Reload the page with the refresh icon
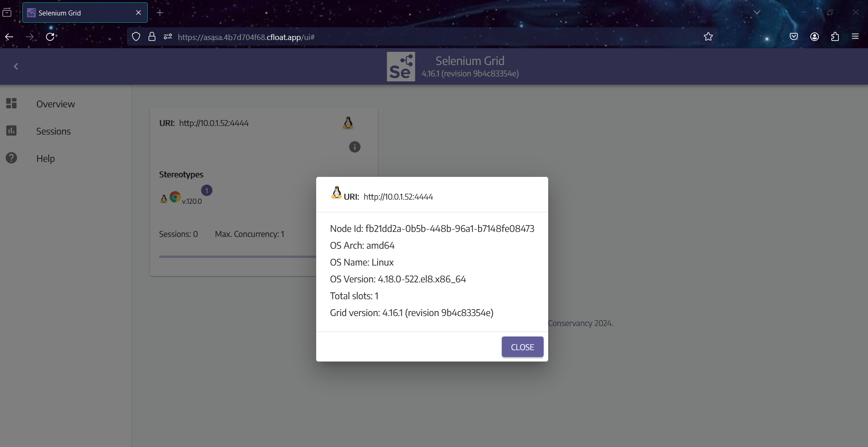The height and width of the screenshot is (447, 868). (50, 37)
